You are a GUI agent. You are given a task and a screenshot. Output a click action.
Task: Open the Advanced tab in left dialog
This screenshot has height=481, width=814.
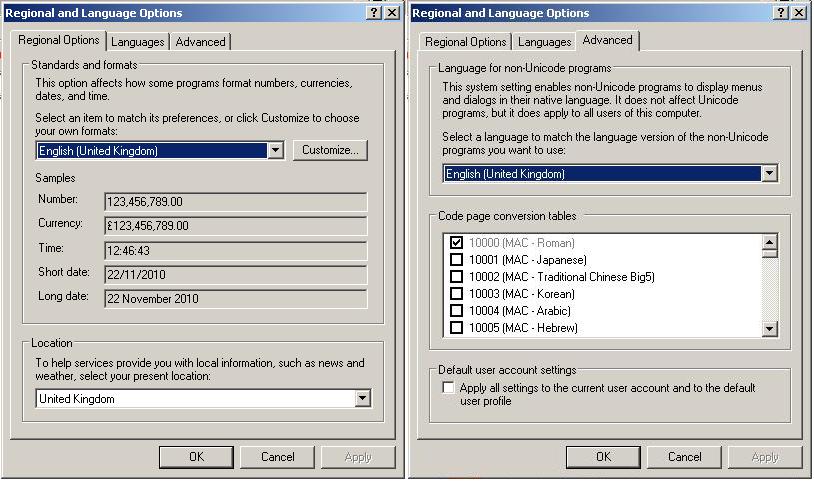[x=200, y=42]
